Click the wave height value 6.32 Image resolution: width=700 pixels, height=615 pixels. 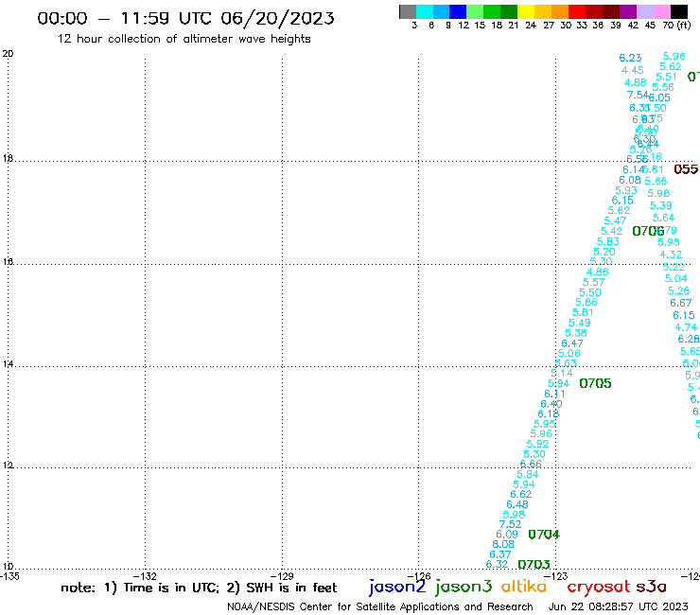[x=497, y=565]
